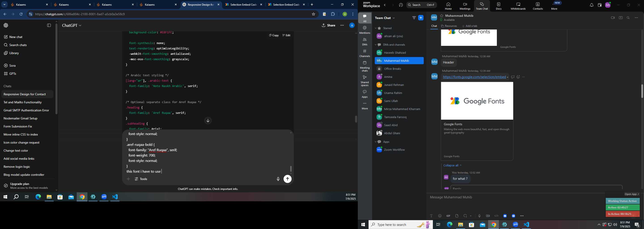Viewport: 644px width, 229px height.
Task: Click ChatGPT composer inner scrollbar thumb
Action: click(291, 169)
